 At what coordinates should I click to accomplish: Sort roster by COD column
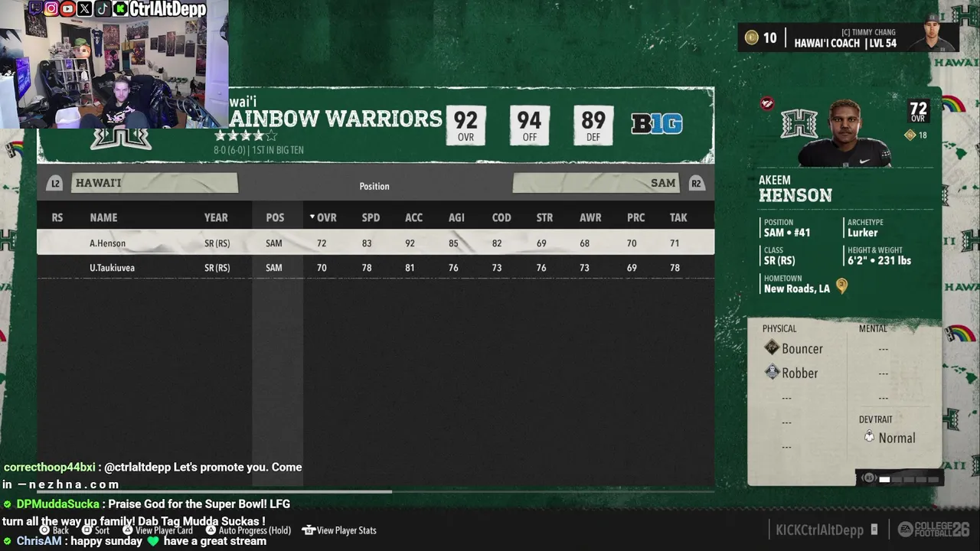[501, 217]
